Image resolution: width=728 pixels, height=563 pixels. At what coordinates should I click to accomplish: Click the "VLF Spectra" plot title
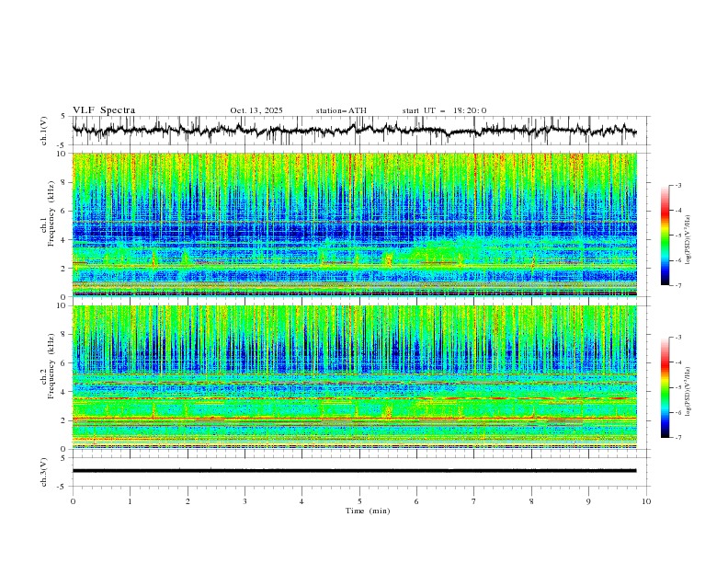tap(104, 110)
